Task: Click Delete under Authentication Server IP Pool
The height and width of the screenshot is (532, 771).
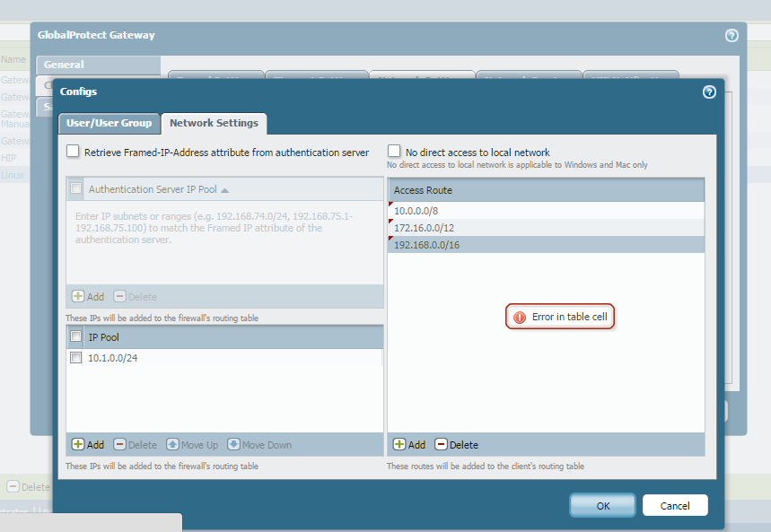Action: pyautogui.click(x=136, y=296)
